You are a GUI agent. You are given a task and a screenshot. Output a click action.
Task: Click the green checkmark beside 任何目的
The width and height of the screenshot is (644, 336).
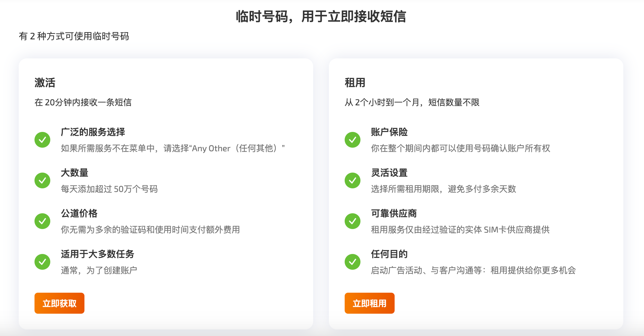(x=352, y=262)
